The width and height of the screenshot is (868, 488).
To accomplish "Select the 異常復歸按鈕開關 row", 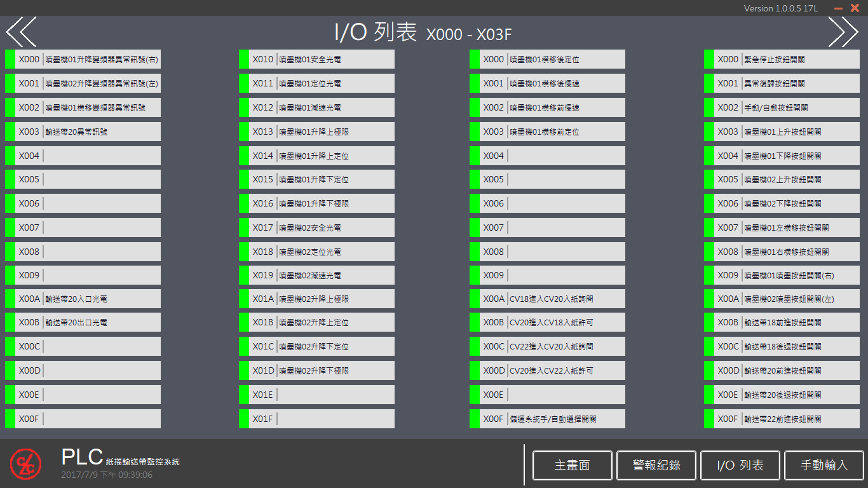I will (786, 83).
